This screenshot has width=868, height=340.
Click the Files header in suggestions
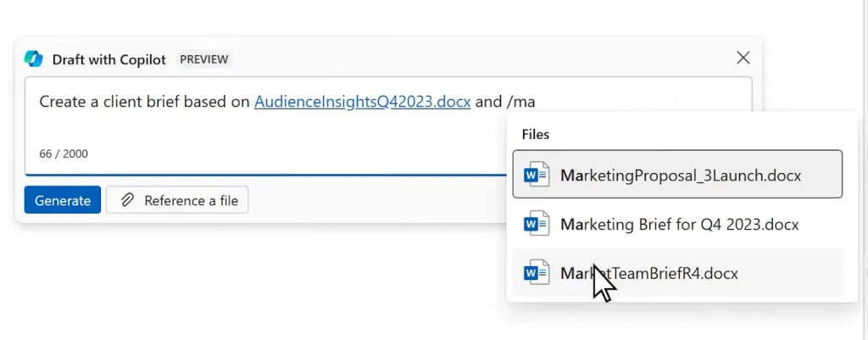click(x=536, y=134)
